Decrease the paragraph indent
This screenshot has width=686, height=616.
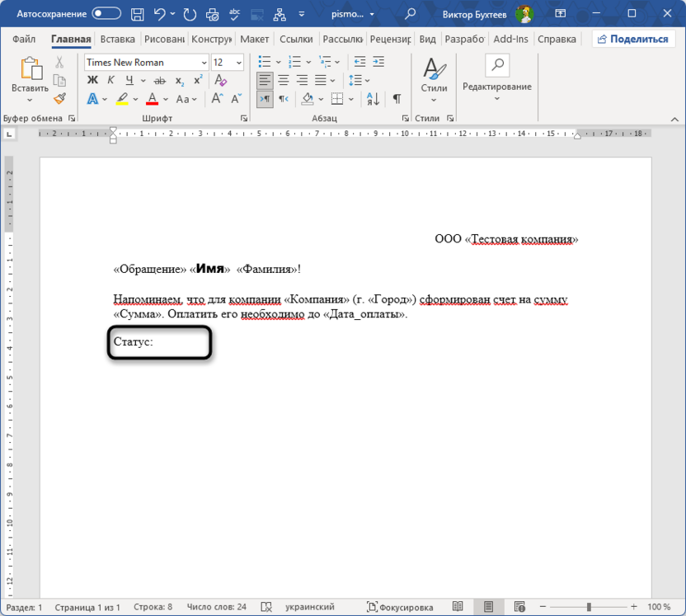(359, 62)
